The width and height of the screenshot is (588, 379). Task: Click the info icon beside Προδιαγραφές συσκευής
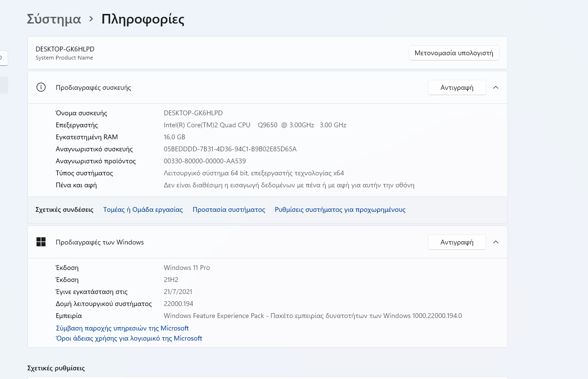click(41, 87)
